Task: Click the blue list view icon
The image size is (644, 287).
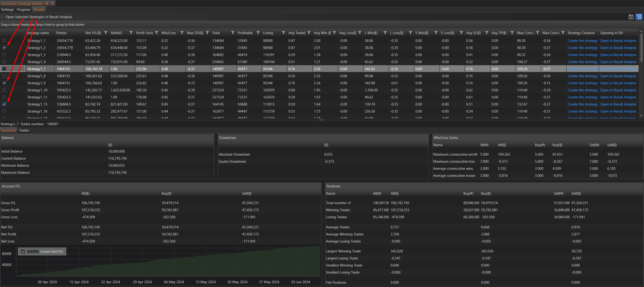Action: coord(639,17)
